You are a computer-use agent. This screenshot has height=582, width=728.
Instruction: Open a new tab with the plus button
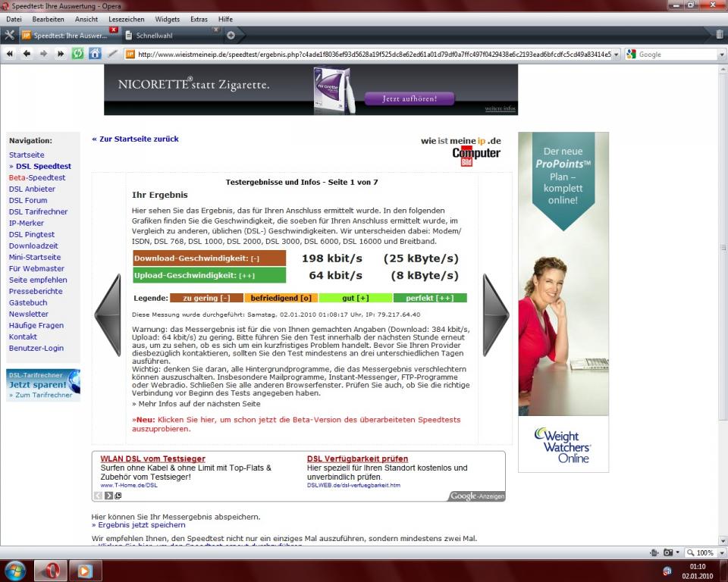click(231, 36)
